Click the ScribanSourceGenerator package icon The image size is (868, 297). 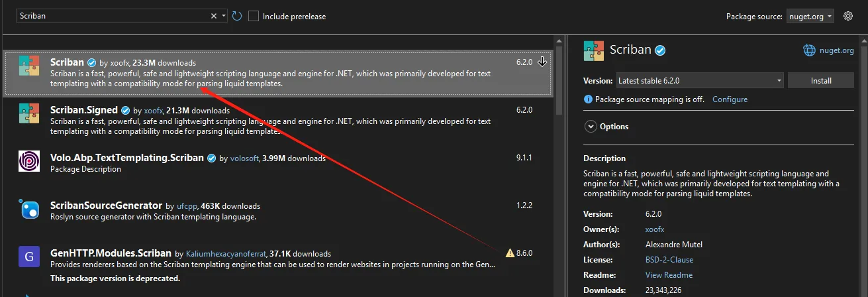(28, 209)
